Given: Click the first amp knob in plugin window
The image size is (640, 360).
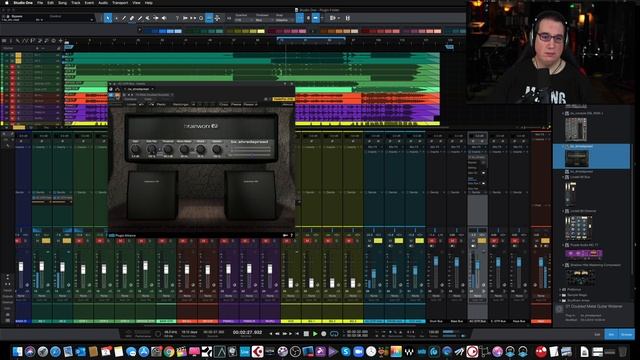Looking at the screenshot, I should [x=136, y=150].
